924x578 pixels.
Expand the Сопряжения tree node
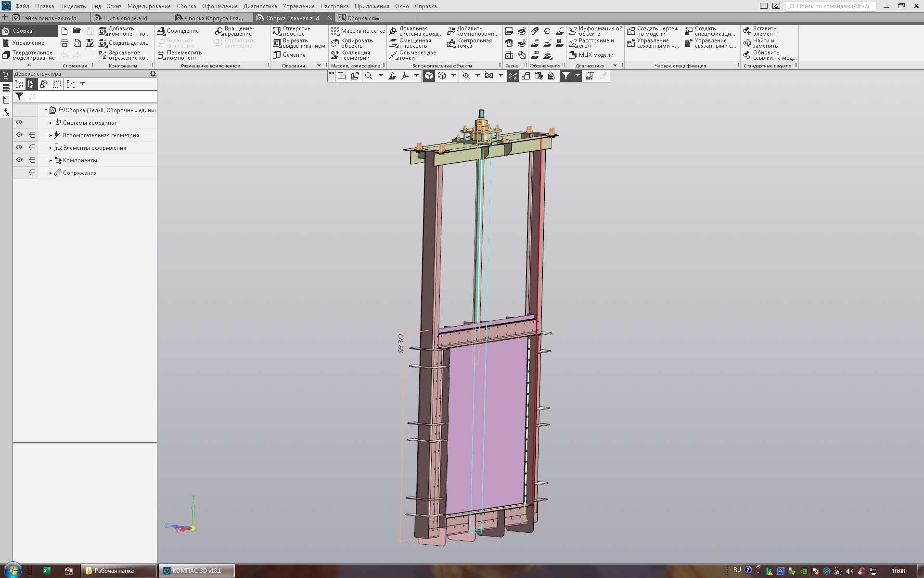coord(51,173)
